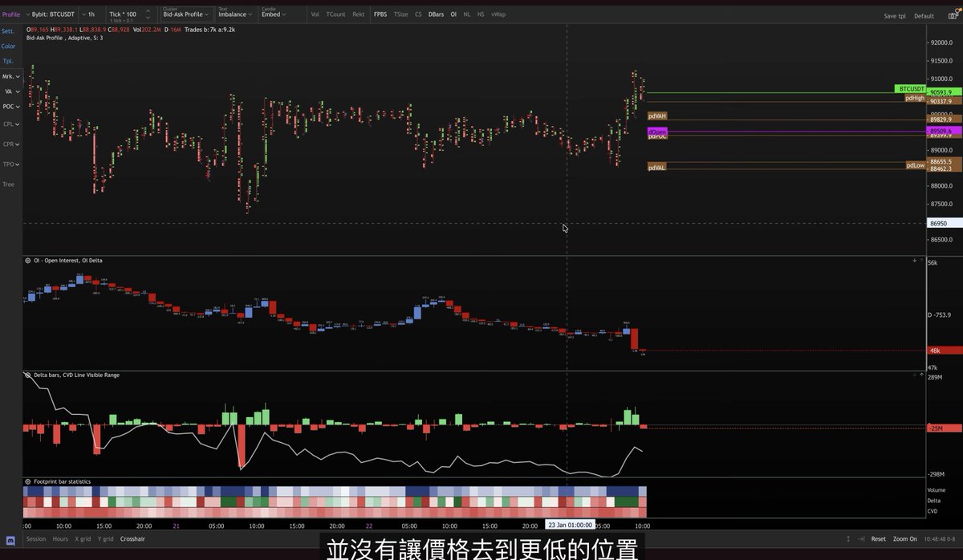Image resolution: width=963 pixels, height=560 pixels.
Task: Toggle the TSize indicator
Action: coord(400,14)
